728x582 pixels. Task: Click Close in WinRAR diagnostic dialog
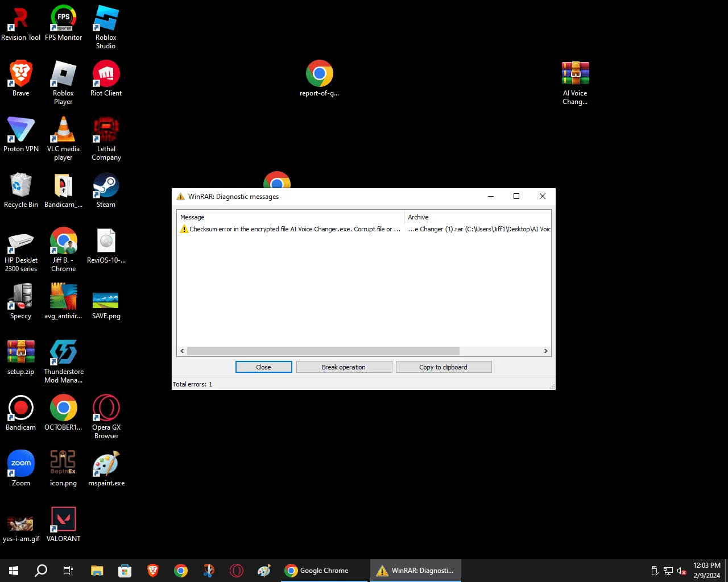(264, 367)
